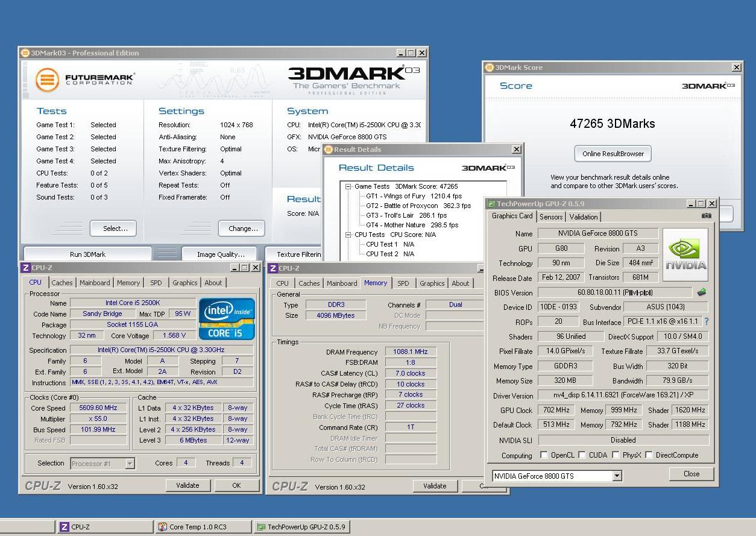This screenshot has height=536, width=756.
Task: Click the NVIDIA logo in GPU-Z
Action: pos(685,254)
